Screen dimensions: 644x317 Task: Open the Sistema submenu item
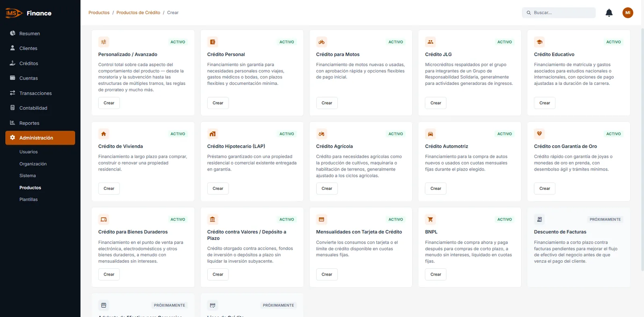pos(27,176)
